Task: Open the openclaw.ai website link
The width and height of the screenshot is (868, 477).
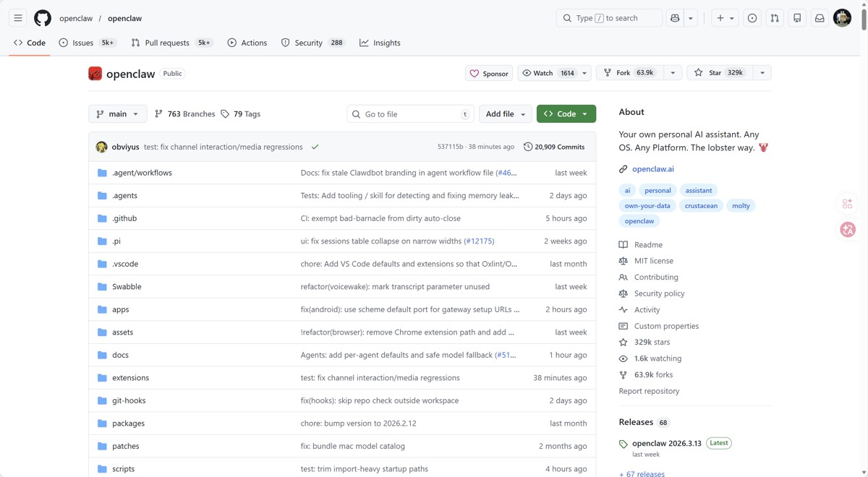Action: pos(653,169)
